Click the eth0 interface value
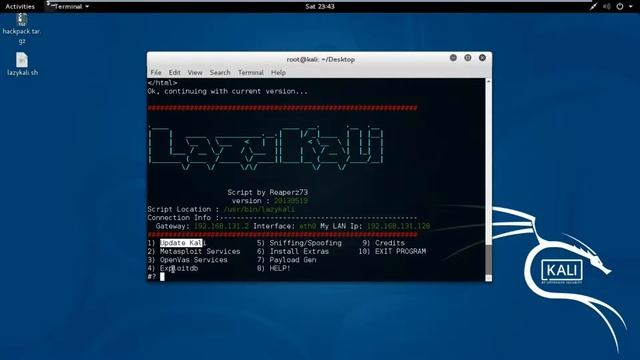 tap(308, 226)
